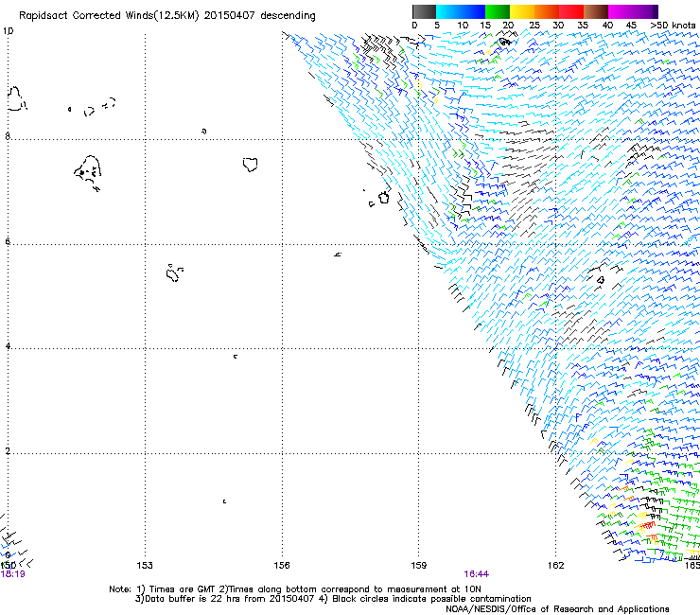This screenshot has width=700, height=615.
Task: Click the black contamination circle near top of swath
Action: pyautogui.click(x=504, y=42)
